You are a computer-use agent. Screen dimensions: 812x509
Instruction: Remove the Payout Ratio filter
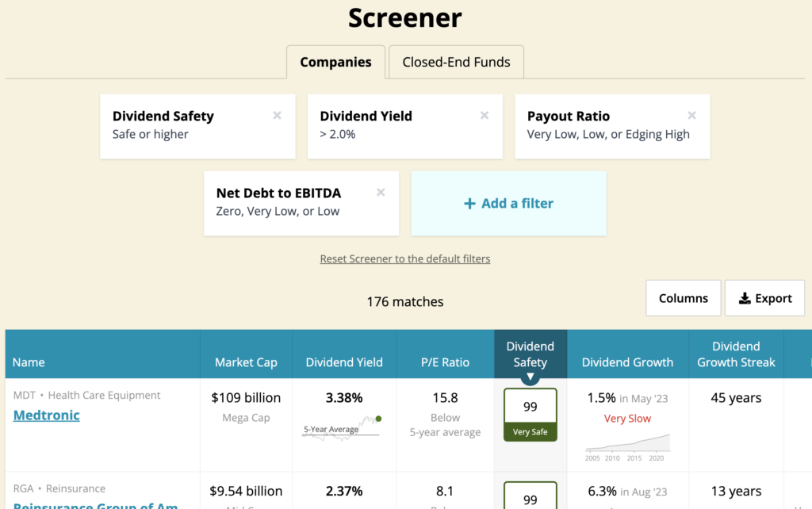(x=691, y=115)
